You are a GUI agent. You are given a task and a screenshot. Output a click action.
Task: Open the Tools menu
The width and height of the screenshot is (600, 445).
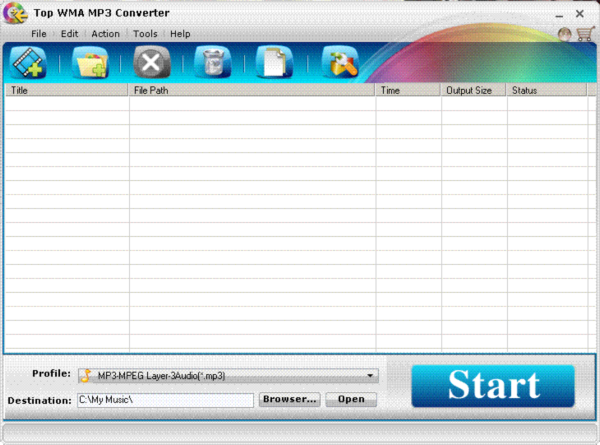click(145, 34)
